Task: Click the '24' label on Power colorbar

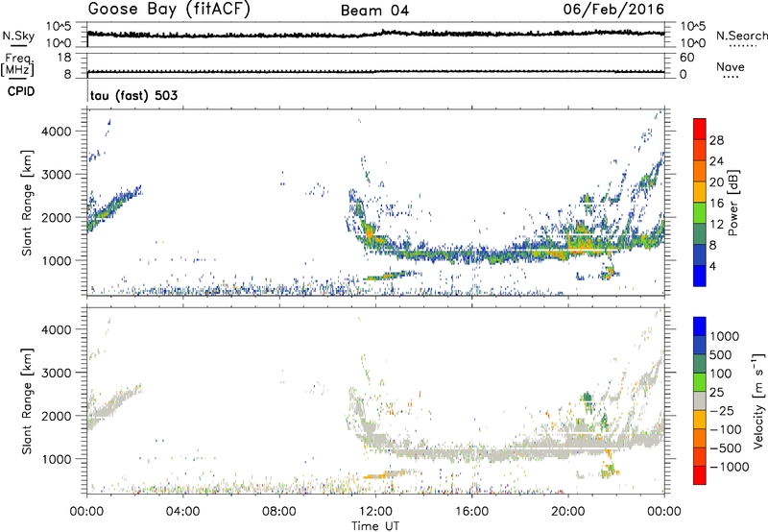Action: point(716,161)
